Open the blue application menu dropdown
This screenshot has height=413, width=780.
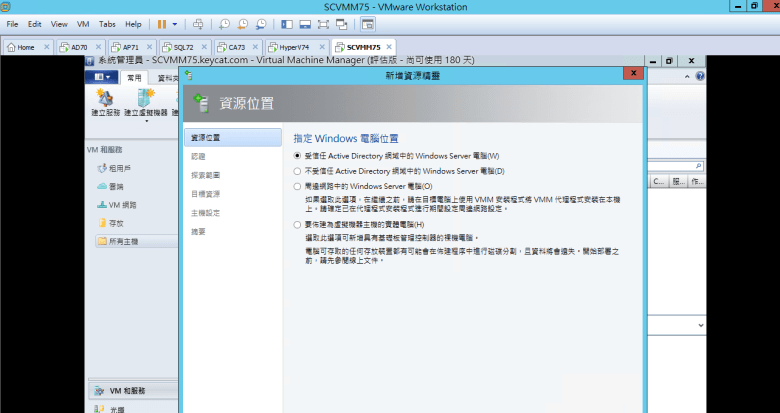point(101,76)
